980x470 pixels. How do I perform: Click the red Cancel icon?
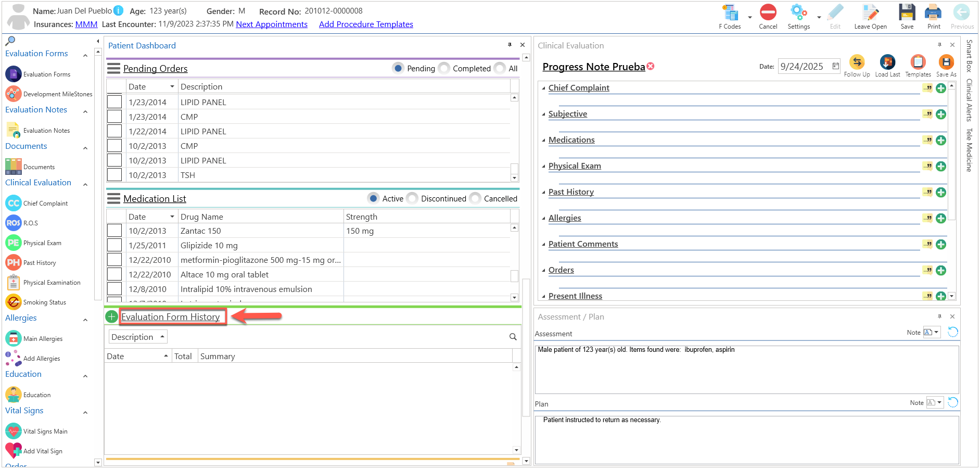(768, 12)
